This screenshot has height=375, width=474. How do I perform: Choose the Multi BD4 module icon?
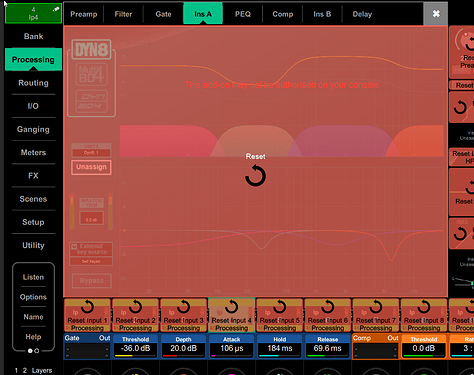[91, 75]
